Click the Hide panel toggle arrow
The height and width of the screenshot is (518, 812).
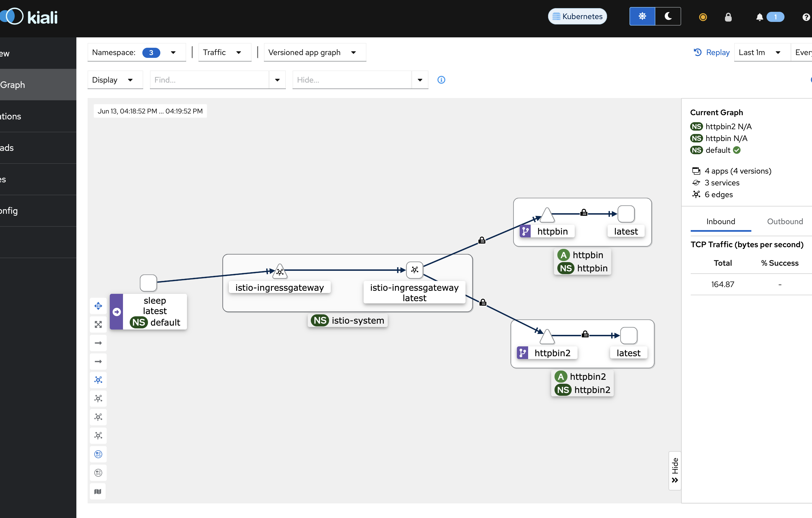click(x=675, y=480)
